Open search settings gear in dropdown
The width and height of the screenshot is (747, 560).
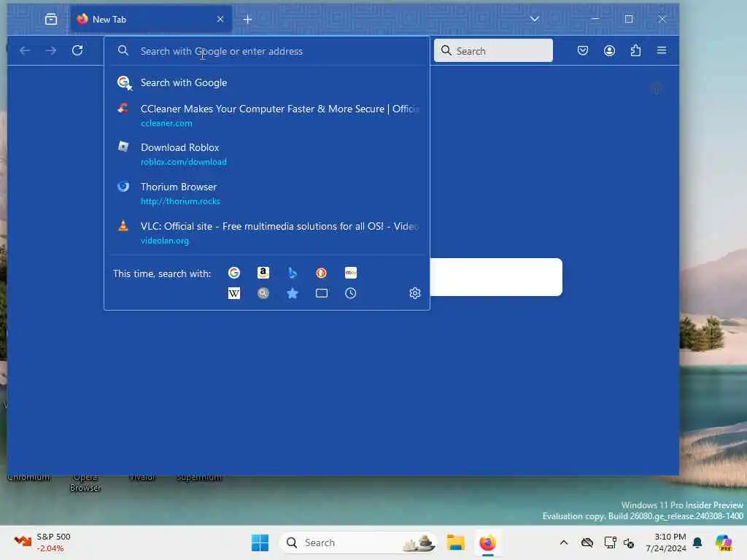[415, 293]
